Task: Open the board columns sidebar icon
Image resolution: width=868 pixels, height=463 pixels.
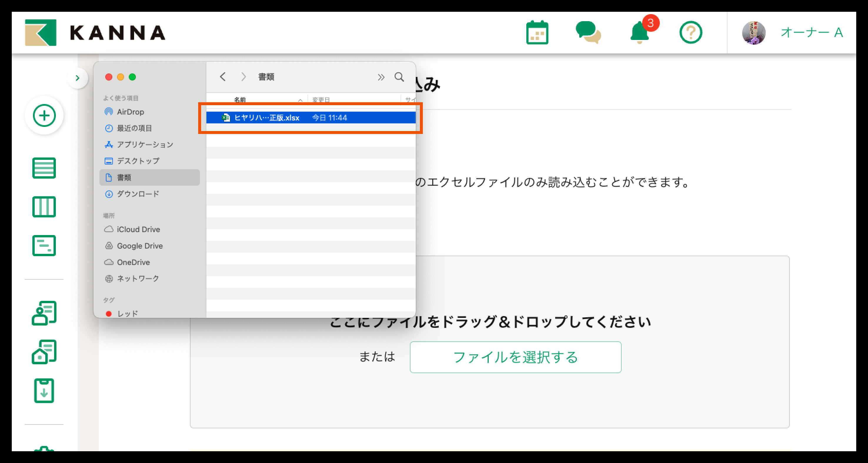Action: point(44,207)
